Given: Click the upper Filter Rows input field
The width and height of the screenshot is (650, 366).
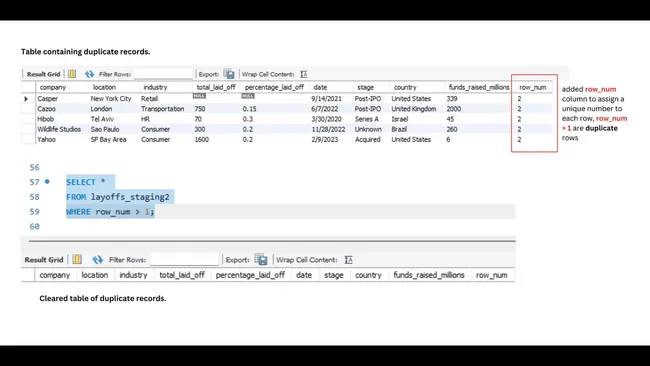Looking at the screenshot, I should point(164,74).
